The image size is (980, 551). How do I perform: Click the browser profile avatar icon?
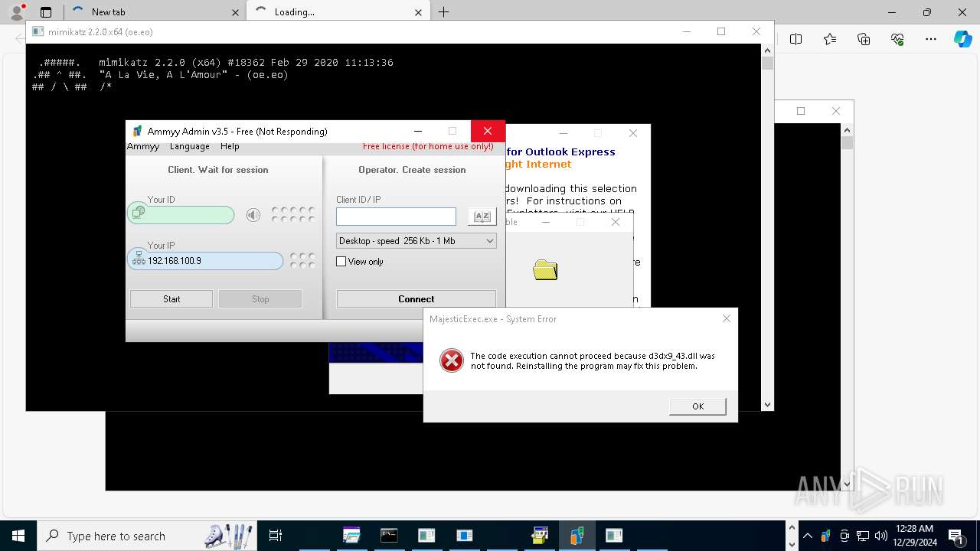pos(15,11)
